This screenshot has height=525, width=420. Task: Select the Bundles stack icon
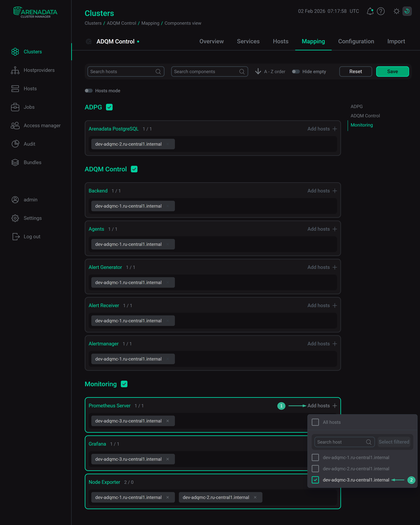point(15,162)
